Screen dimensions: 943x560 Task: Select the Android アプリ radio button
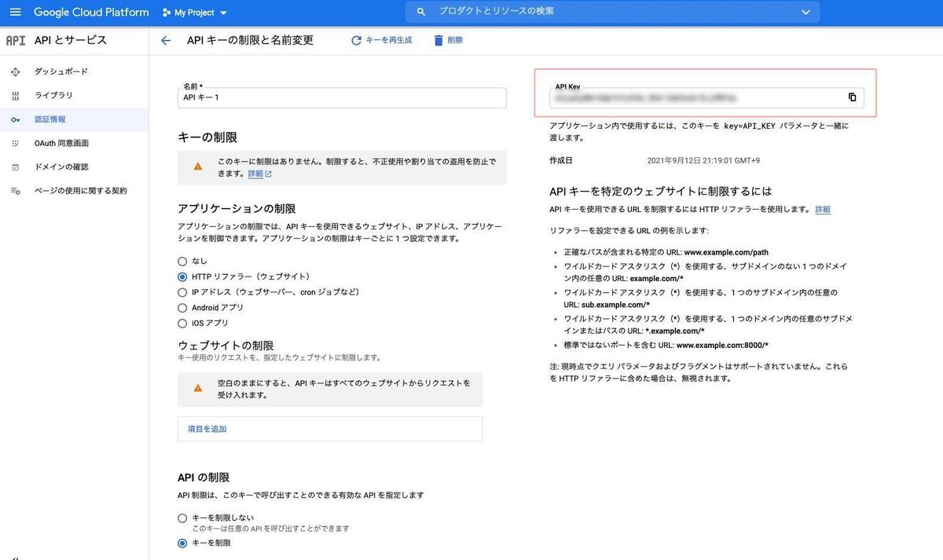(182, 308)
